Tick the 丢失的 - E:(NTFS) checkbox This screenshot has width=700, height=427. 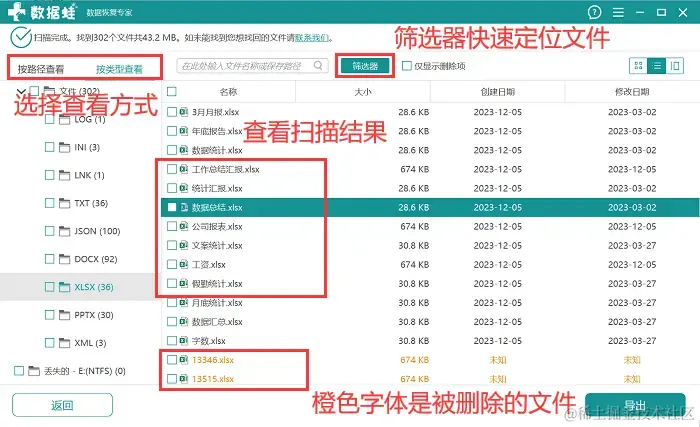pos(19,371)
